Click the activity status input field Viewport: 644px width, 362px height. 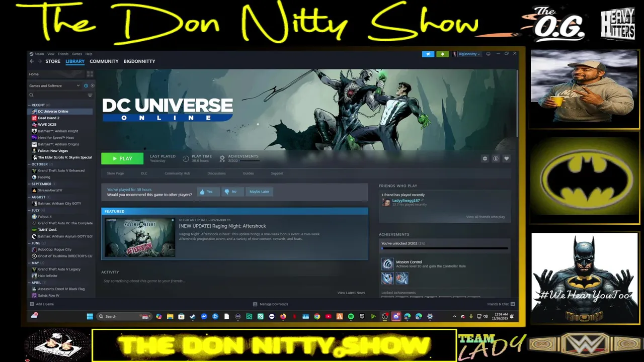234,281
